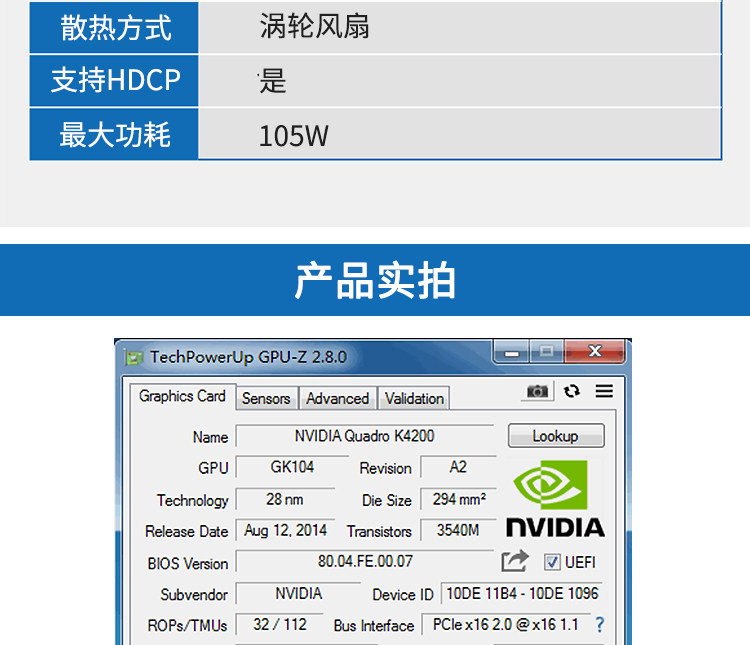The height and width of the screenshot is (645, 750).
Task: Click the GPU-Z title bar app icon
Action: [x=133, y=357]
